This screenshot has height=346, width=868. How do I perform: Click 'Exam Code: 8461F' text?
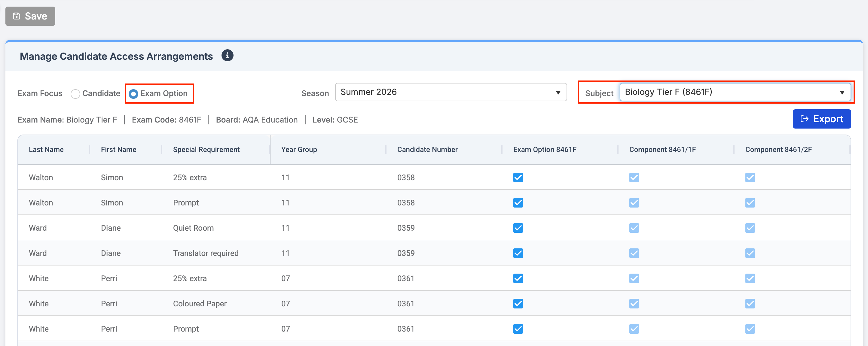[x=167, y=120]
